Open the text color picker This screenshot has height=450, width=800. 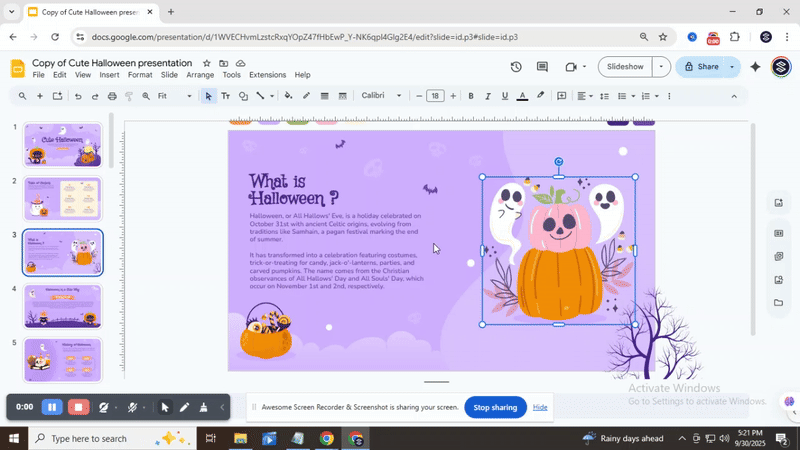[522, 96]
